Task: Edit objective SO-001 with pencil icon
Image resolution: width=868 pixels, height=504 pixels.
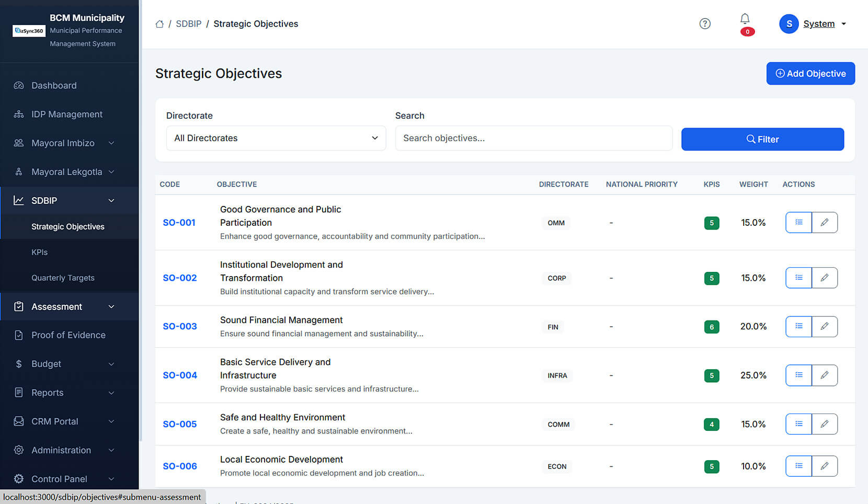Action: point(825,222)
